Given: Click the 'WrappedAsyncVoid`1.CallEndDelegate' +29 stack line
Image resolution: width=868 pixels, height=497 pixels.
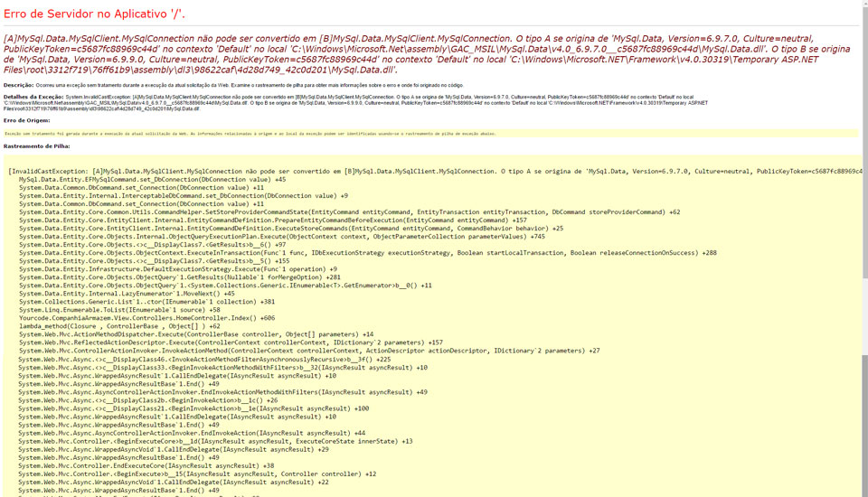Looking at the screenshot, I should [x=174, y=449].
